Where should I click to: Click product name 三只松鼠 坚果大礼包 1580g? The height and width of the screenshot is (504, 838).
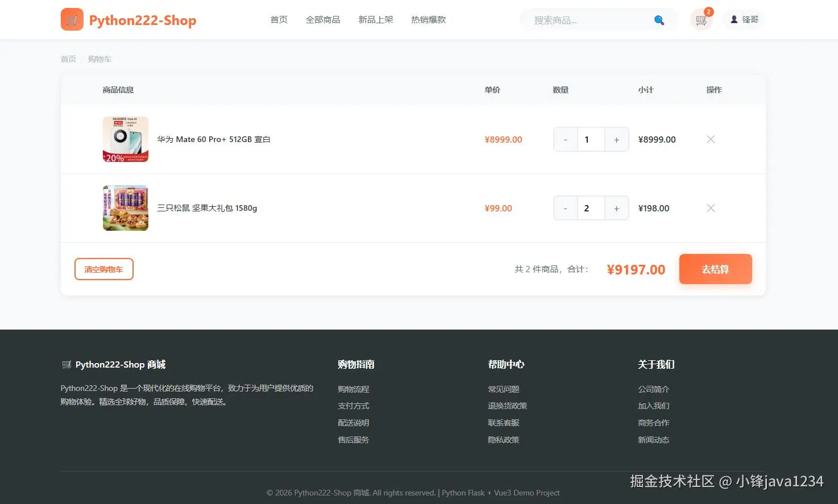point(207,208)
